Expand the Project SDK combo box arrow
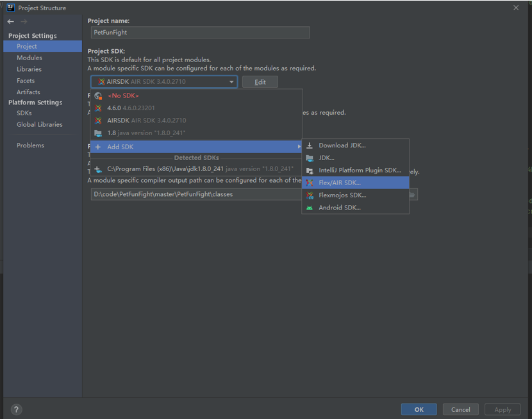The image size is (532, 419). [231, 82]
